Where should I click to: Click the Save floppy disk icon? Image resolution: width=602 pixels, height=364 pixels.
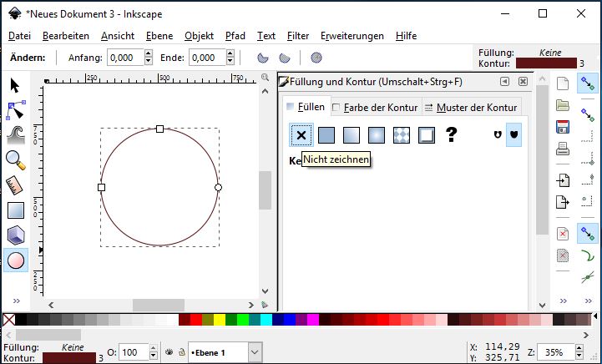coord(563,127)
